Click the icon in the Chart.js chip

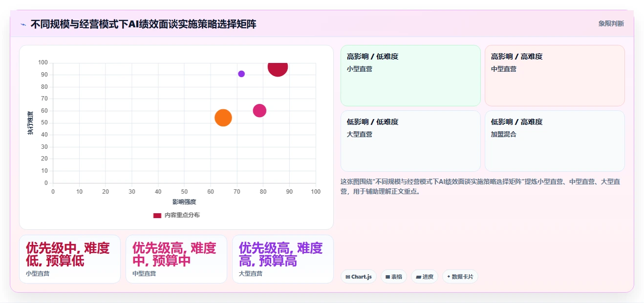click(x=347, y=277)
